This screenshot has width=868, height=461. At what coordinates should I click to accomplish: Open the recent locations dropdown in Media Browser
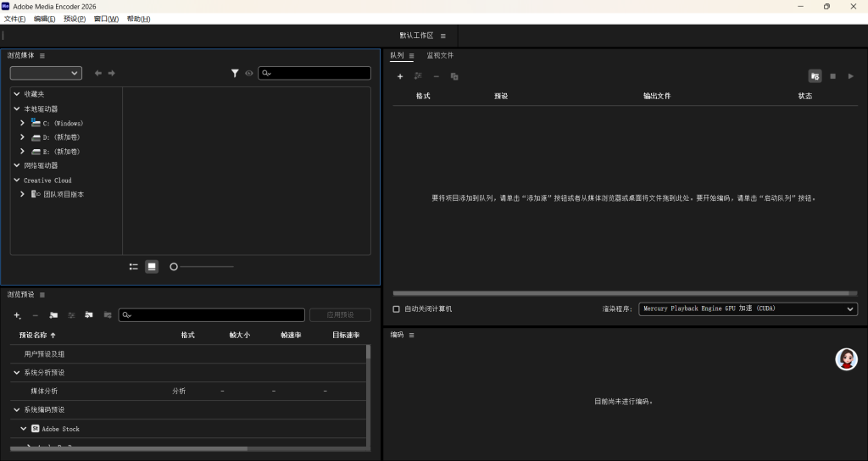[x=46, y=74]
